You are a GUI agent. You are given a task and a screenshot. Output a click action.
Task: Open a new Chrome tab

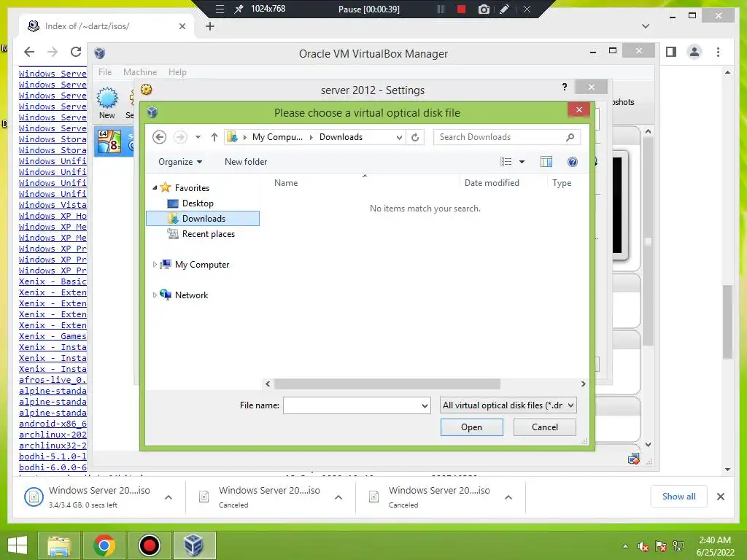(210, 26)
